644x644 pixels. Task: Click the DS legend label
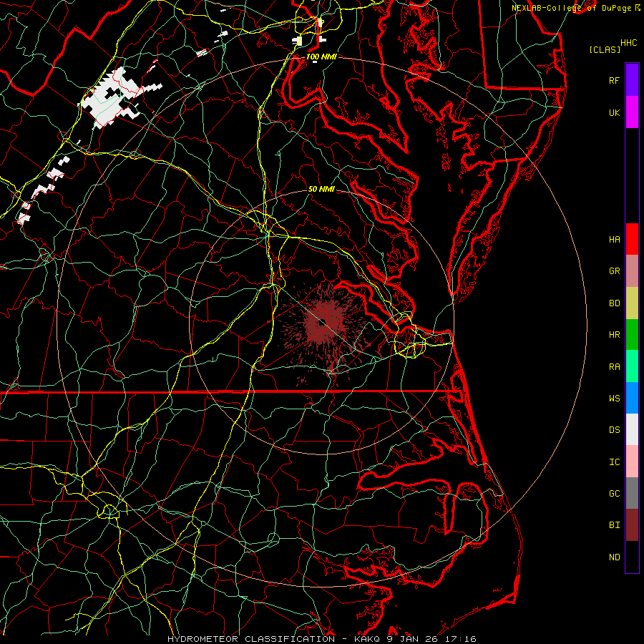coord(614,430)
